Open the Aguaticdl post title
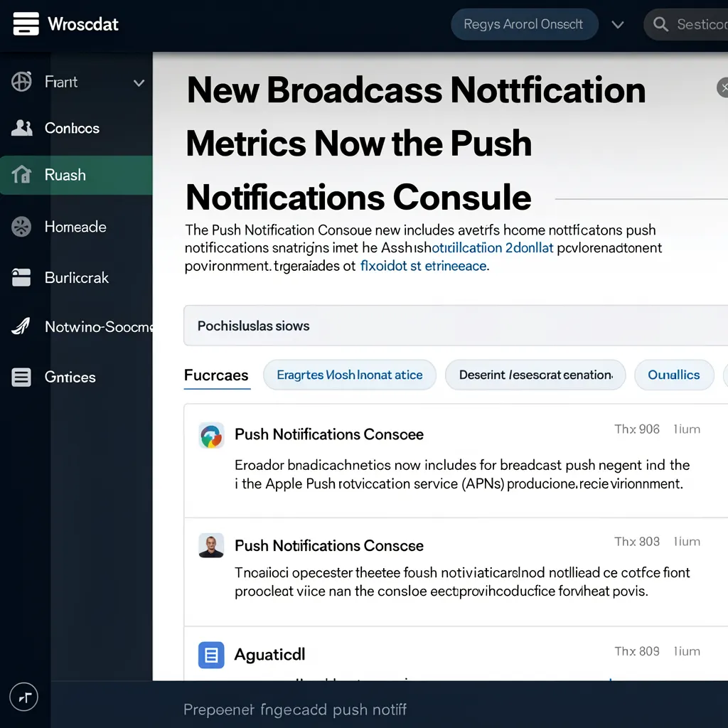The image size is (728, 728). 269,654
